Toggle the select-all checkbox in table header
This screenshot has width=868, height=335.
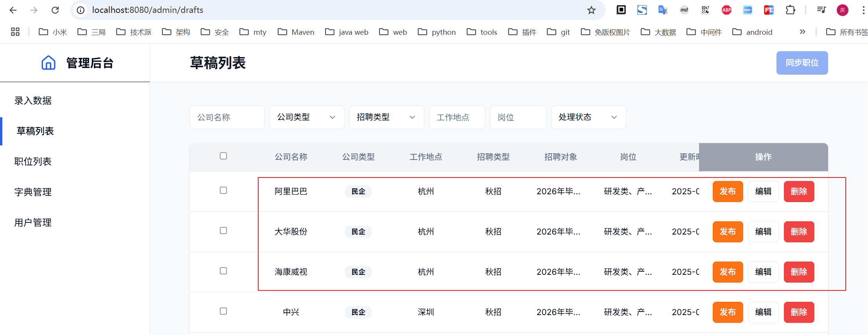pyautogui.click(x=223, y=156)
